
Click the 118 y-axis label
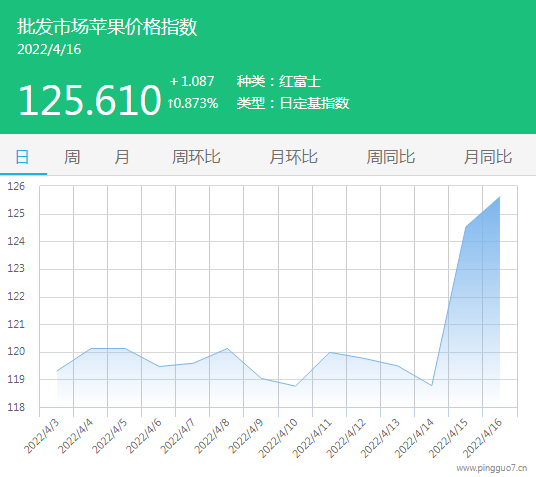click(x=16, y=407)
